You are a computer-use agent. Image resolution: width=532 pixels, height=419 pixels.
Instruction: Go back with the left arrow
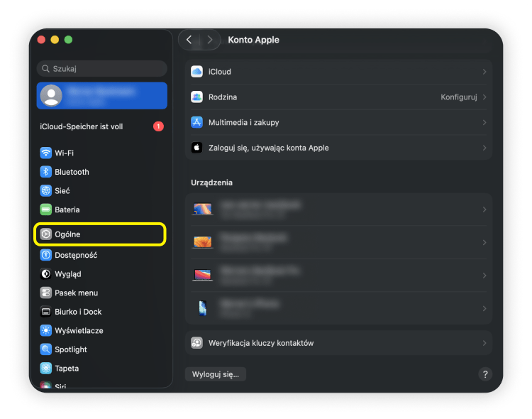pyautogui.click(x=189, y=40)
